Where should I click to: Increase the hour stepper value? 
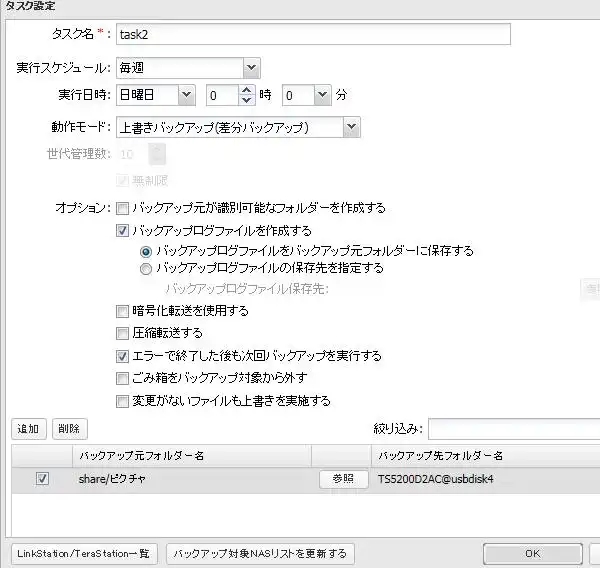[247, 90]
